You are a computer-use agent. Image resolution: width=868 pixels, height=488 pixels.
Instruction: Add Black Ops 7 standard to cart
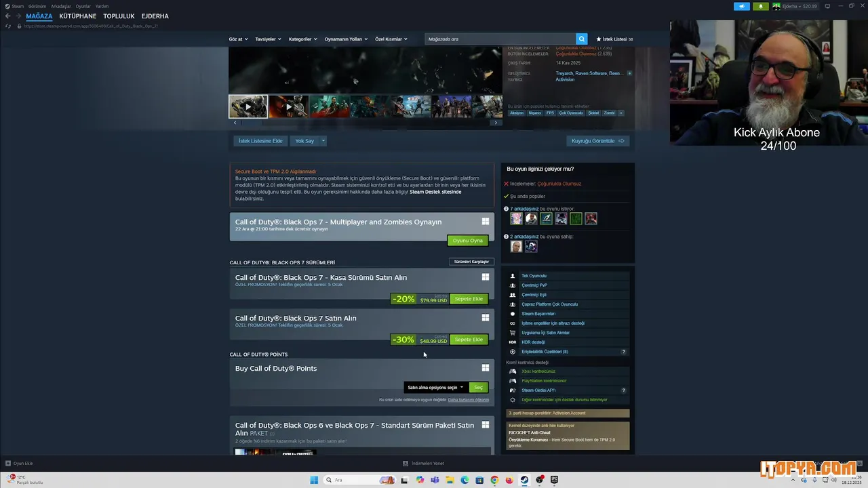click(469, 340)
